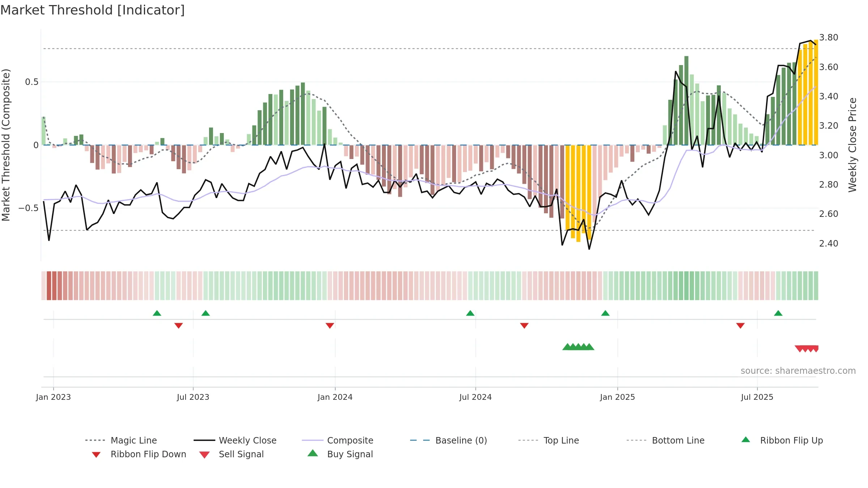Select the Ribbon Flip Up triangle in late July 2025
Image resolution: width=868 pixels, height=488 pixels.
[778, 313]
